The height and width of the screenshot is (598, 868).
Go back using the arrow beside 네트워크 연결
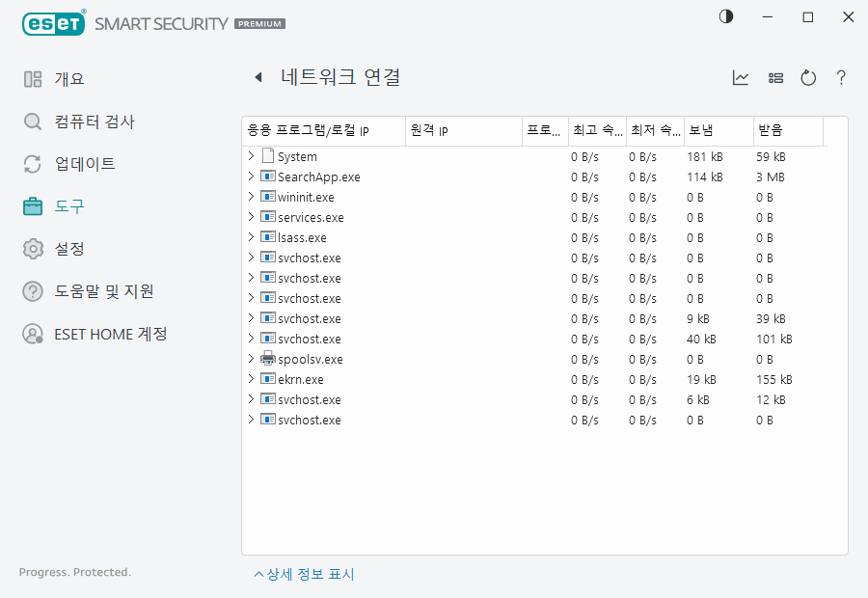[258, 78]
